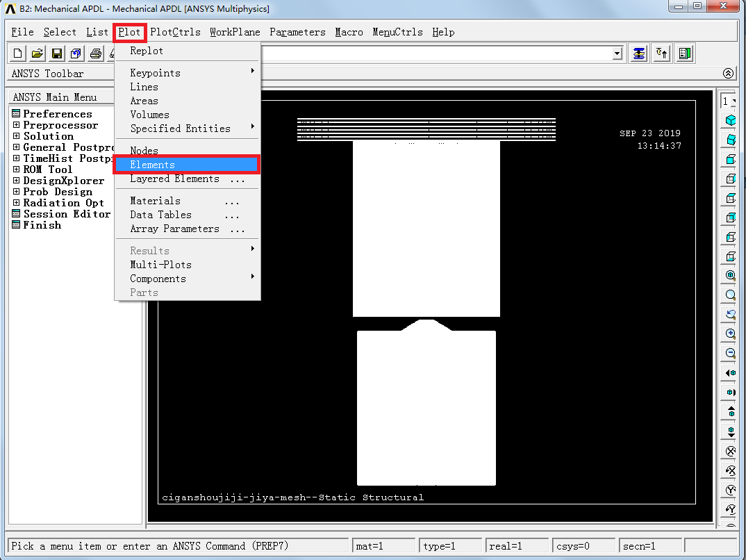Image resolution: width=746 pixels, height=560 pixels.
Task: Click Finish in the Main Menu
Action: click(x=42, y=225)
